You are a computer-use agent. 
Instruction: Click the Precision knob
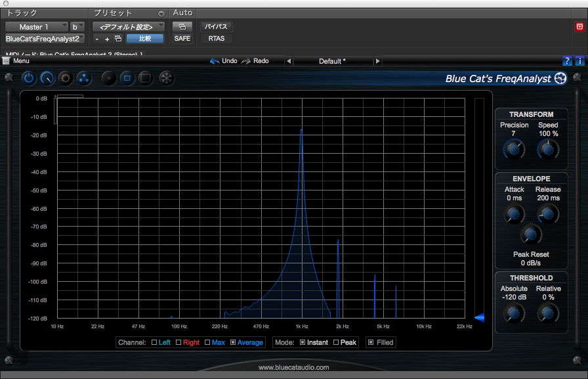[514, 149]
